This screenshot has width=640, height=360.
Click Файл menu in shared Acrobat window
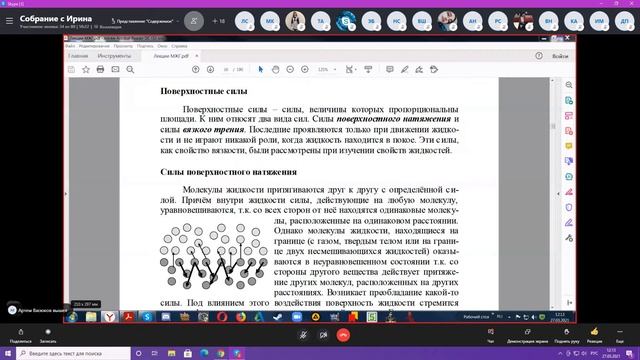tap(70, 46)
